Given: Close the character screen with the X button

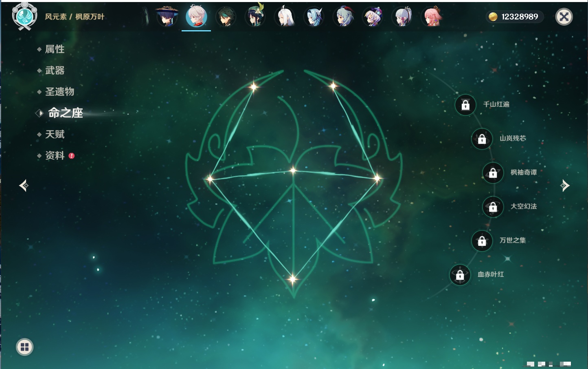Looking at the screenshot, I should 564,17.
